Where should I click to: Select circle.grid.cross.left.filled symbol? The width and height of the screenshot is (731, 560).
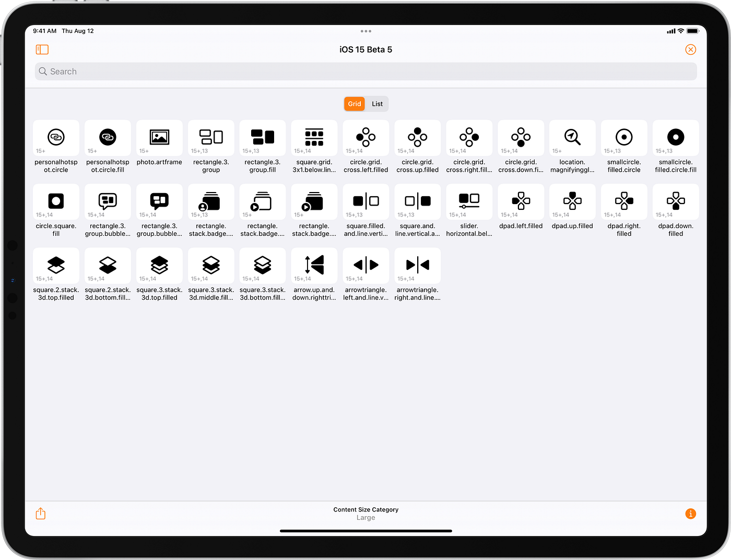(366, 138)
